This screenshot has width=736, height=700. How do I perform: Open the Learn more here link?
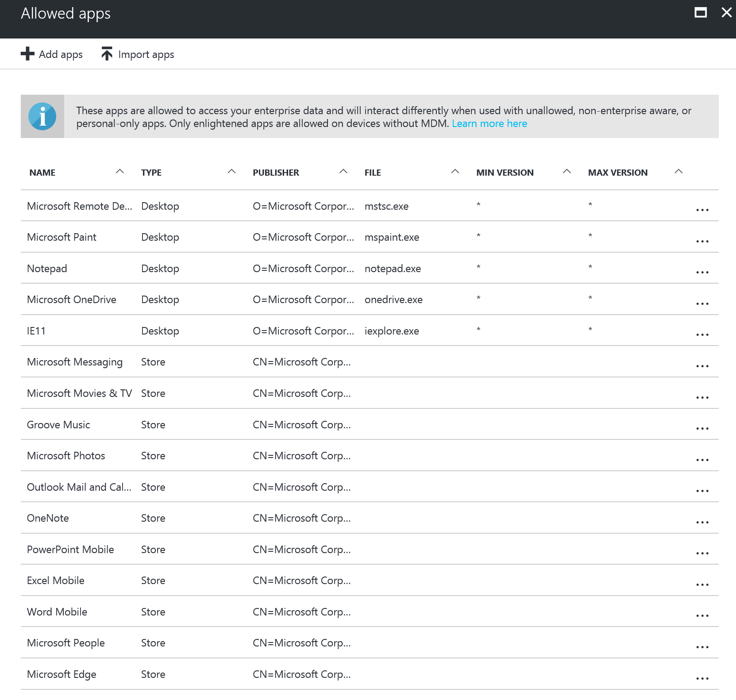489,123
